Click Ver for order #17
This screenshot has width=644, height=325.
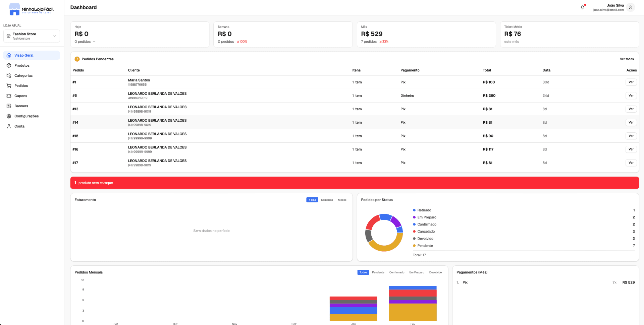point(631,163)
